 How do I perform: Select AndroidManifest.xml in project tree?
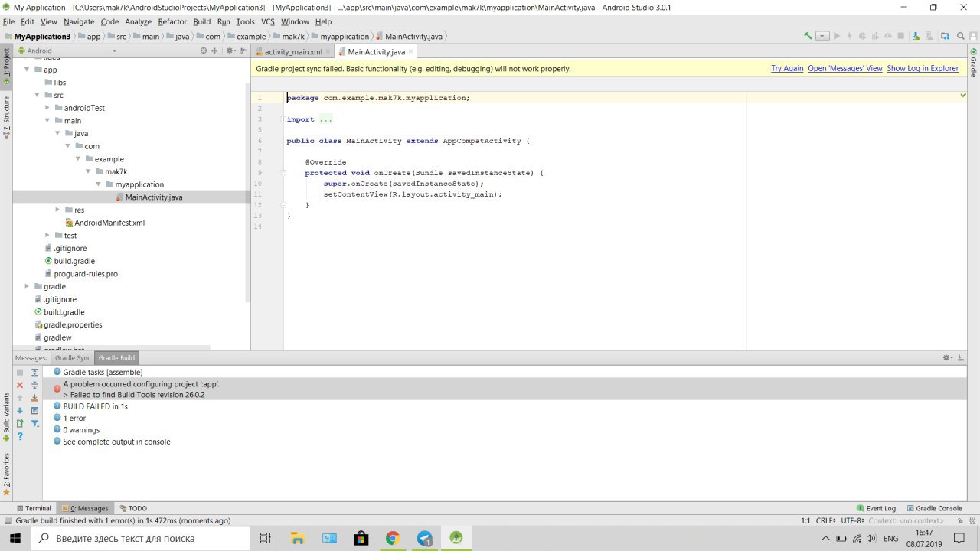coord(109,223)
